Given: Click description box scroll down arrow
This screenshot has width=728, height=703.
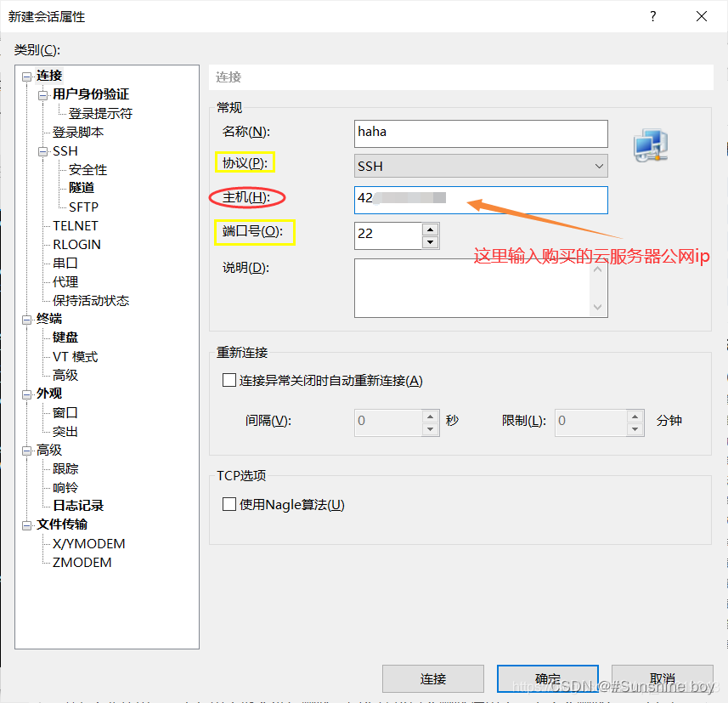Looking at the screenshot, I should (x=598, y=307).
